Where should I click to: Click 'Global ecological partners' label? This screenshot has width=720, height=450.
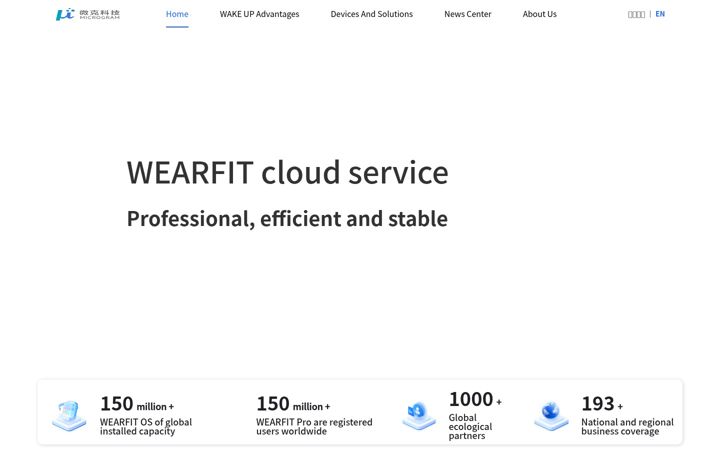point(470,427)
